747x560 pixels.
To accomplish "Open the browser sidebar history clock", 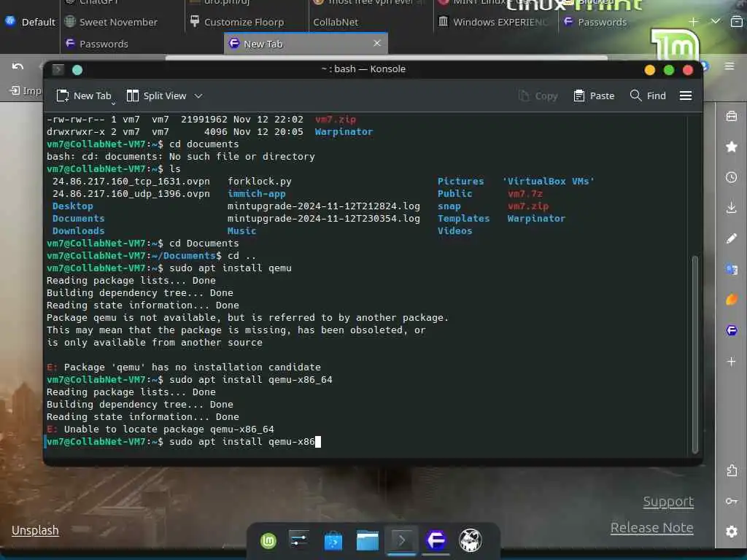I will pyautogui.click(x=731, y=177).
